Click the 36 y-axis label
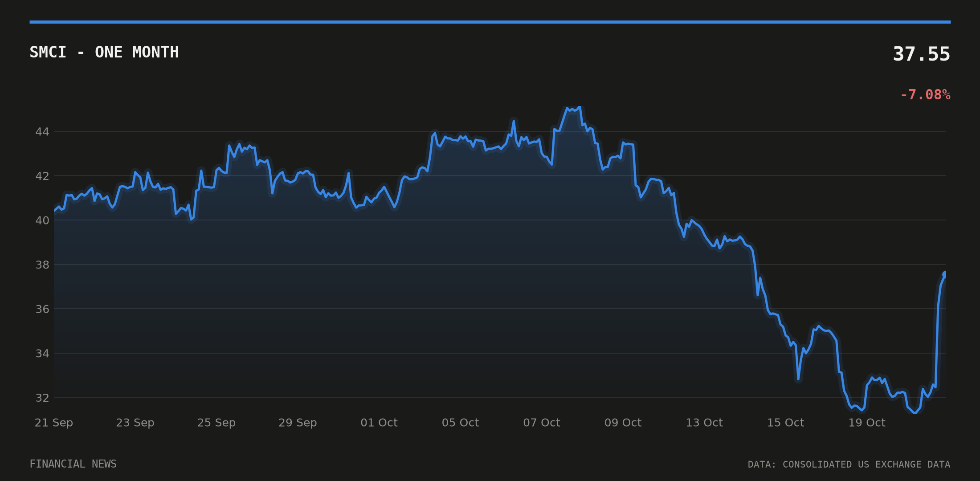 [42, 309]
